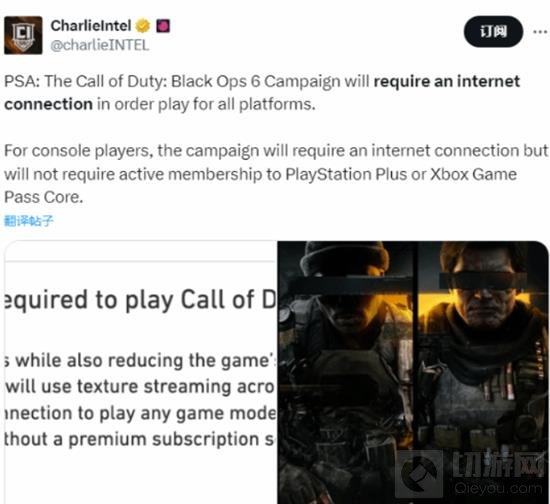The image size is (550, 504).
Task: Click the "For console players" paragraph
Action: click(276, 174)
